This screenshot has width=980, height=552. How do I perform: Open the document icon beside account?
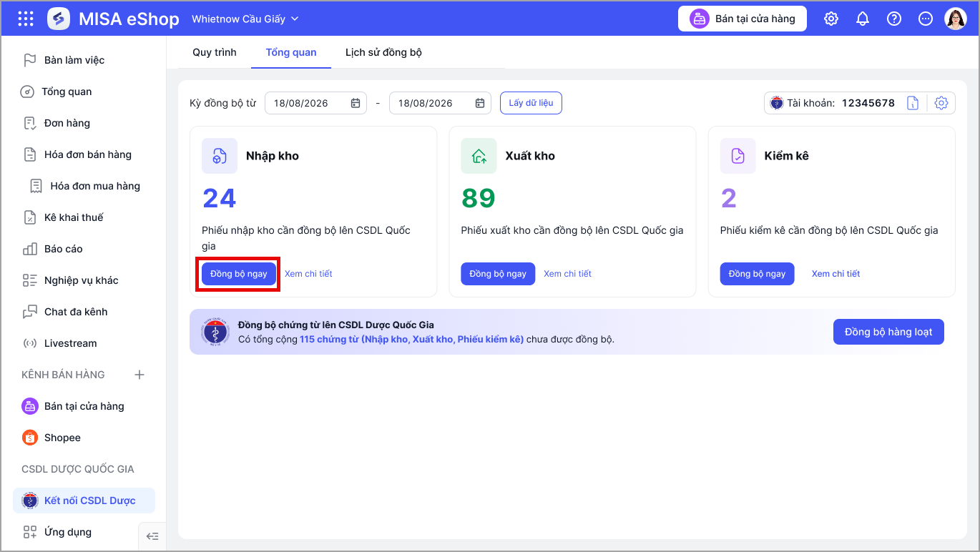913,103
